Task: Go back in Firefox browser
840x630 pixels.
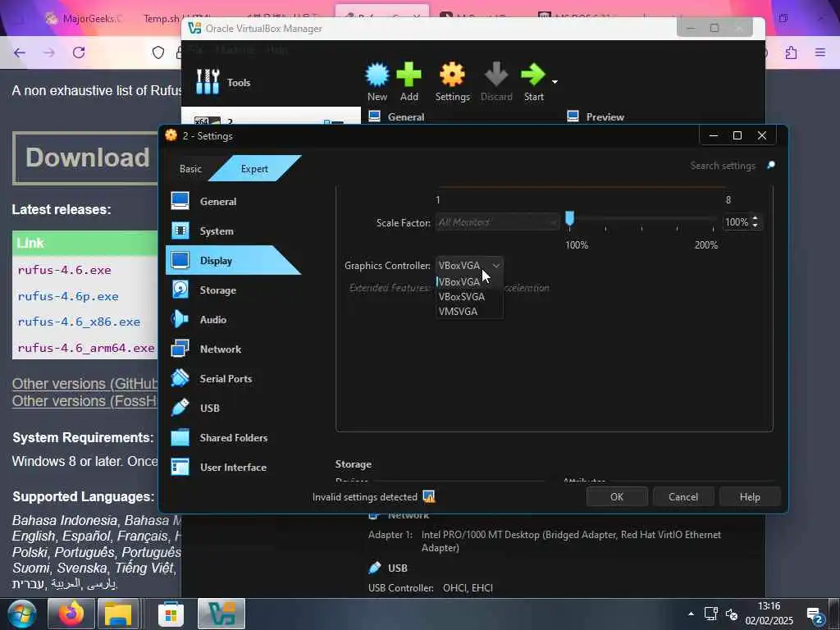Action: click(20, 52)
